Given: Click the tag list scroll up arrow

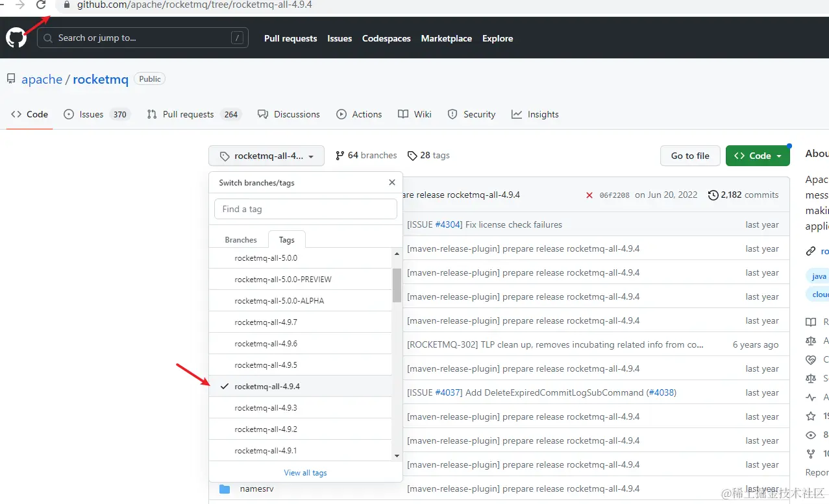Looking at the screenshot, I should (397, 252).
